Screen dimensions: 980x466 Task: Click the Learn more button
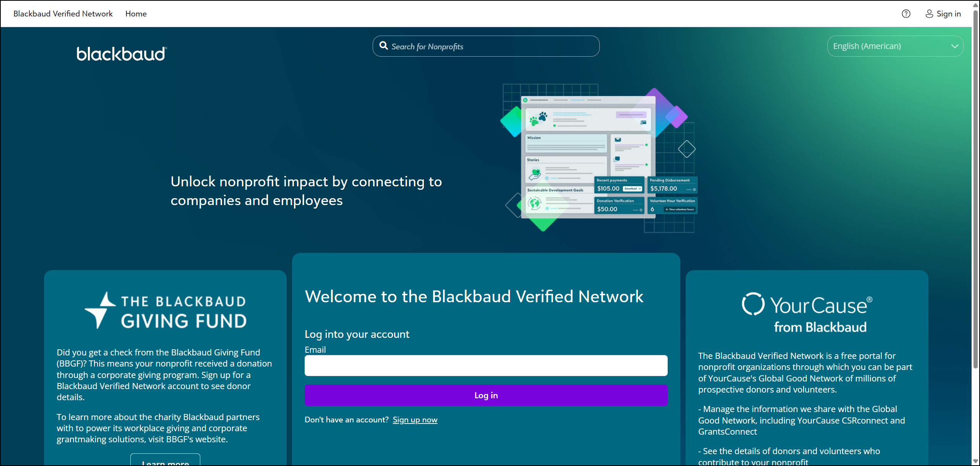pyautogui.click(x=165, y=460)
